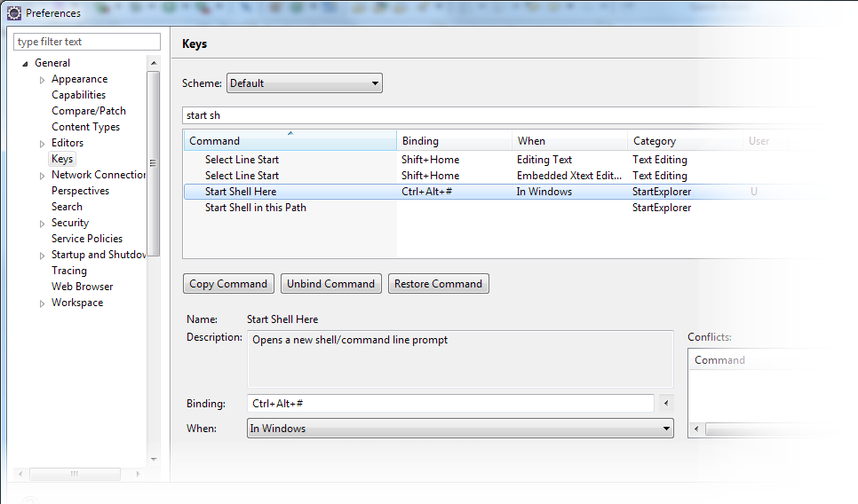The height and width of the screenshot is (504, 858).
Task: Click the Preferences window Eclipse icon
Action: coord(13,13)
